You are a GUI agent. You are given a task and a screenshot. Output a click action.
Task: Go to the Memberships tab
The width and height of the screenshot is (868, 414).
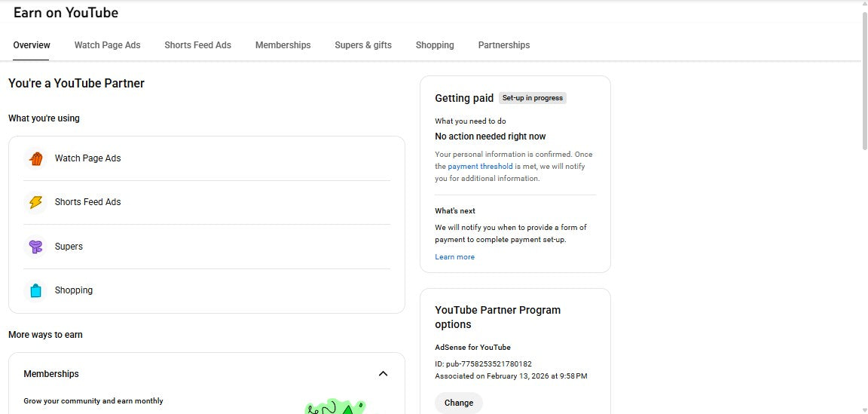[283, 45]
